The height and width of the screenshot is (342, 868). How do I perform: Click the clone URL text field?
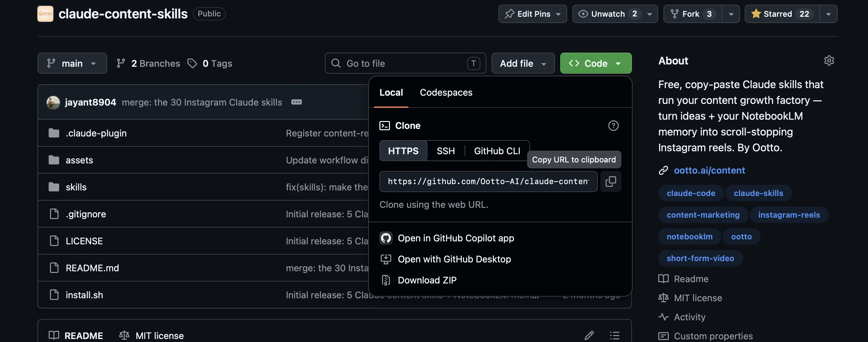point(488,182)
